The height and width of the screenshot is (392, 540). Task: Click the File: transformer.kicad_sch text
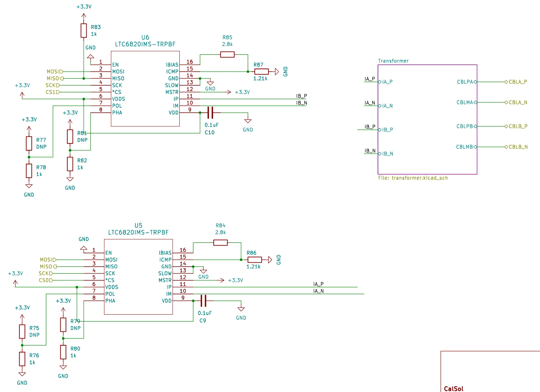point(413,178)
